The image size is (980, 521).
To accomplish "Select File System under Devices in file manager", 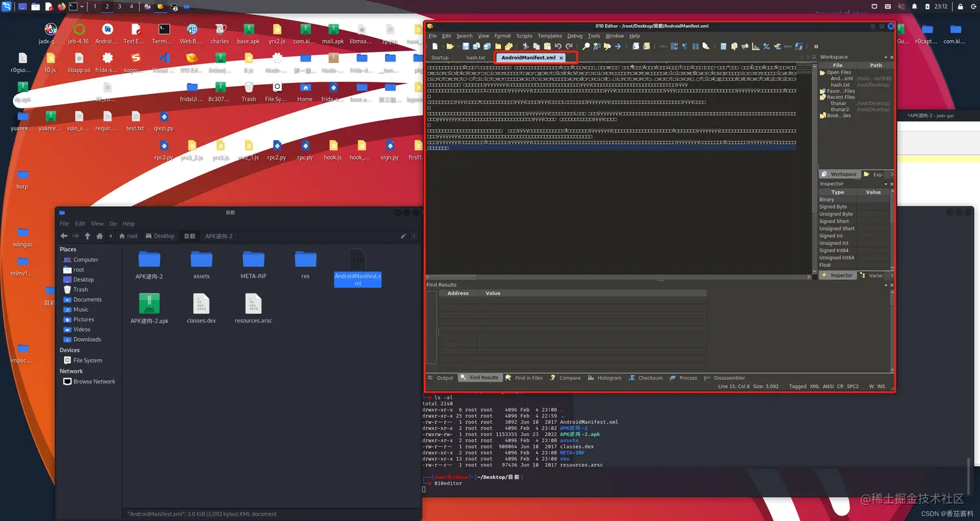I will [x=87, y=360].
